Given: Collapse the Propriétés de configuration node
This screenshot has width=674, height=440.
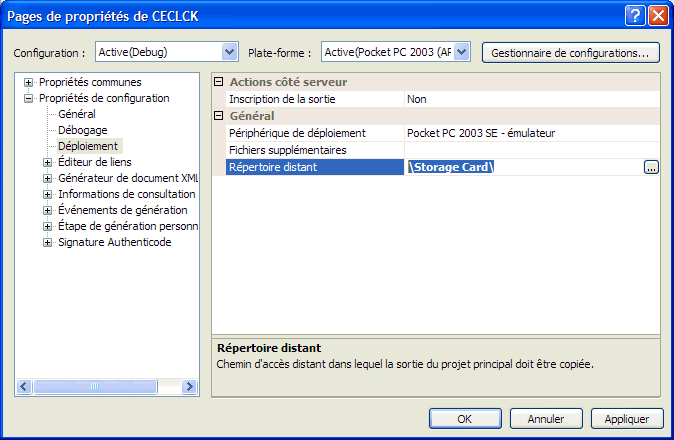Looking at the screenshot, I should [x=29, y=98].
